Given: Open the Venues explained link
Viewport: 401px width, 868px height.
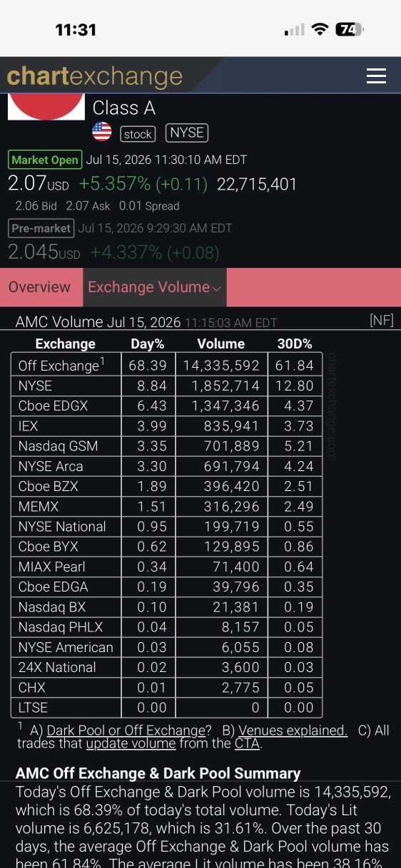Looking at the screenshot, I should [293, 730].
